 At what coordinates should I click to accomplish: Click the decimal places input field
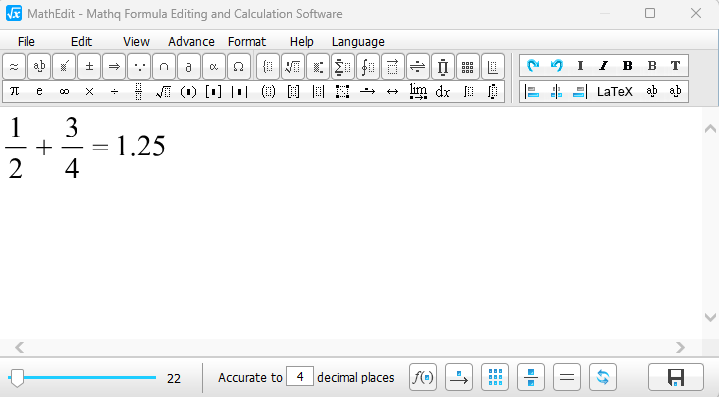point(300,376)
